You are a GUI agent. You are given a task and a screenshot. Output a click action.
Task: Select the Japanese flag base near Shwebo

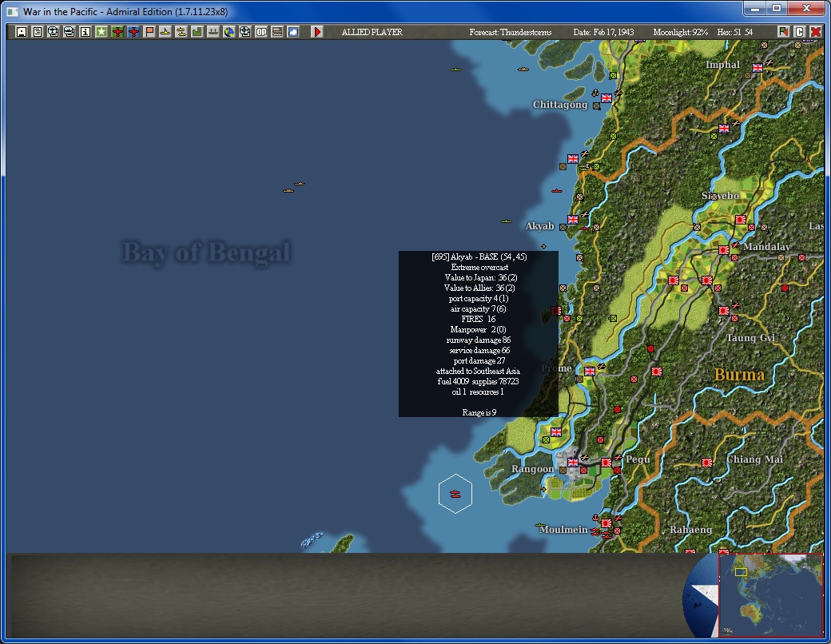pyautogui.click(x=741, y=220)
